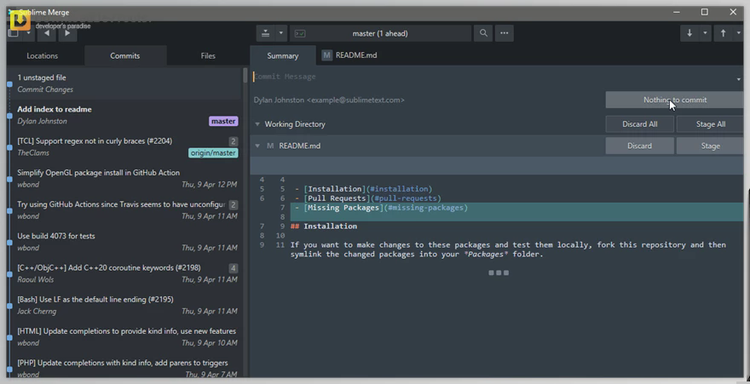Click the ## Installation heading line

324,226
